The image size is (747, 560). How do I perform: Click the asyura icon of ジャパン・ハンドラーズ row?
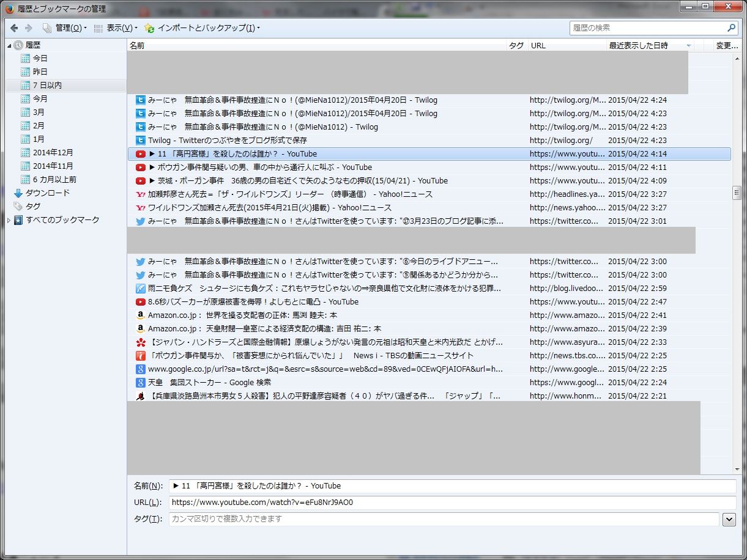click(141, 342)
